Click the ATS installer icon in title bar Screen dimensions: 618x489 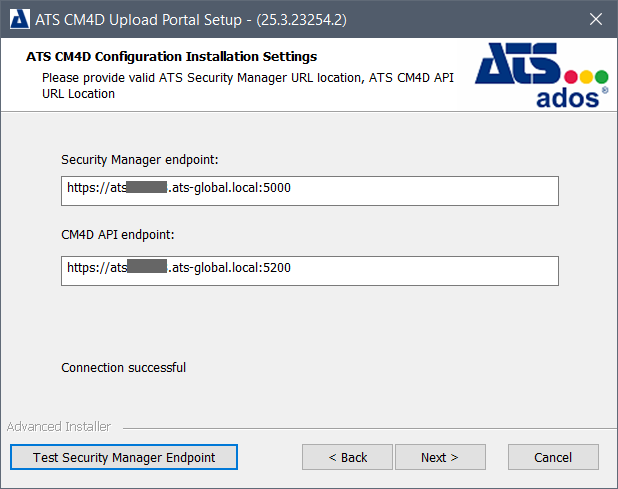click(x=18, y=19)
